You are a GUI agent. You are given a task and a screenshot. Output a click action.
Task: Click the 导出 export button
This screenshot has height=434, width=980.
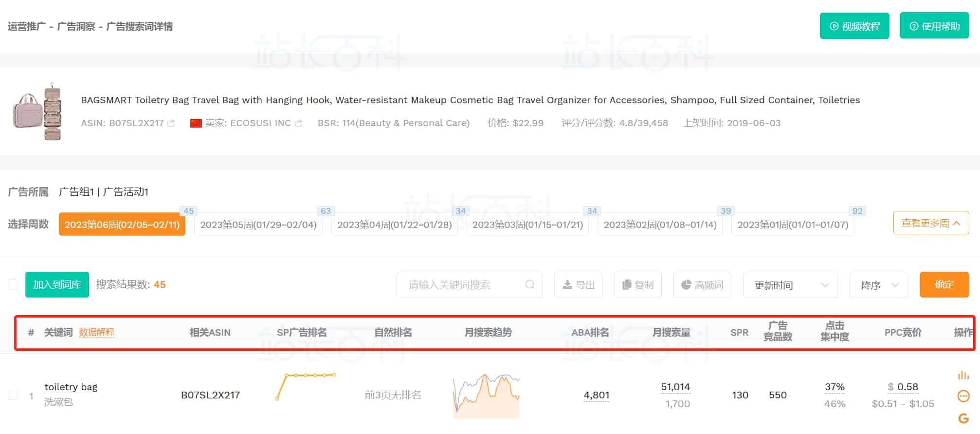(x=578, y=284)
